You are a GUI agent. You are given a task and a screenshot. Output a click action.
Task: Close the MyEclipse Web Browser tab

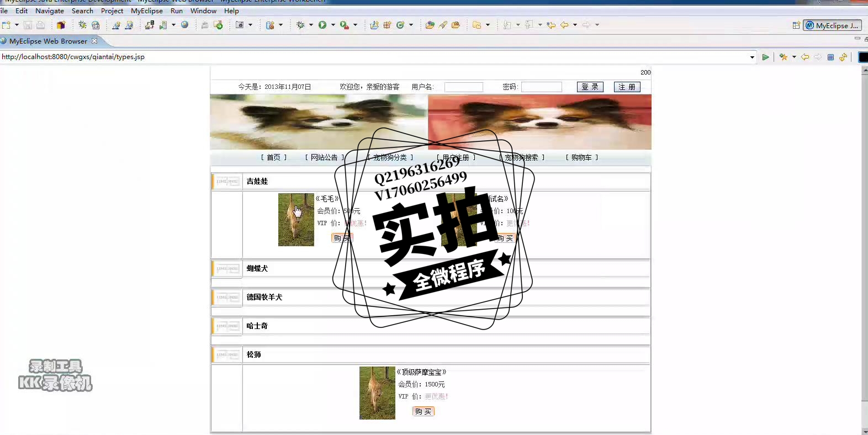coord(94,41)
